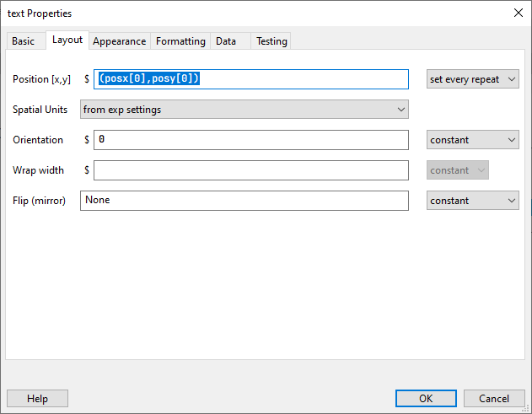The height and width of the screenshot is (414, 532).
Task: Open the Appearance tab
Action: [120, 40]
